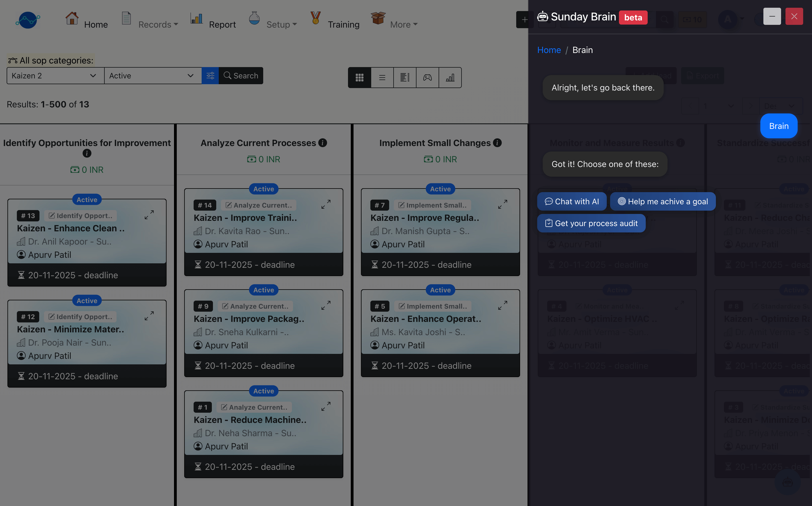Click the advanced filter sliders icon
Screen dimensions: 812x506
[210, 76]
